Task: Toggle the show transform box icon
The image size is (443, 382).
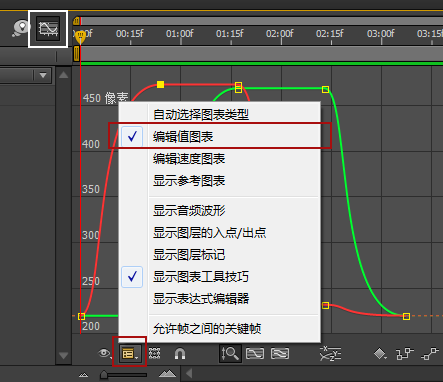Action: point(154,353)
